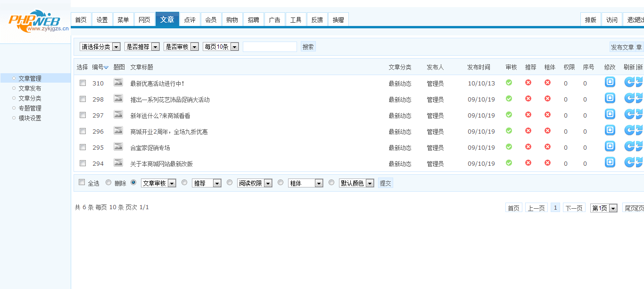This screenshot has width=644, height=289.
Task: Check the box for article 295
Action: coord(83,147)
